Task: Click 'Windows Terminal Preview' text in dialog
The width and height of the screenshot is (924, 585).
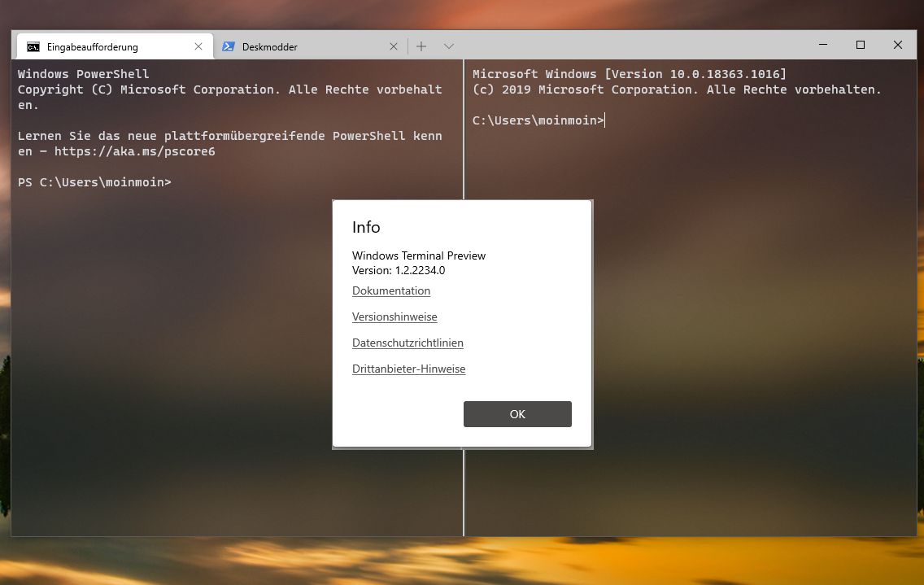Action: (x=419, y=255)
